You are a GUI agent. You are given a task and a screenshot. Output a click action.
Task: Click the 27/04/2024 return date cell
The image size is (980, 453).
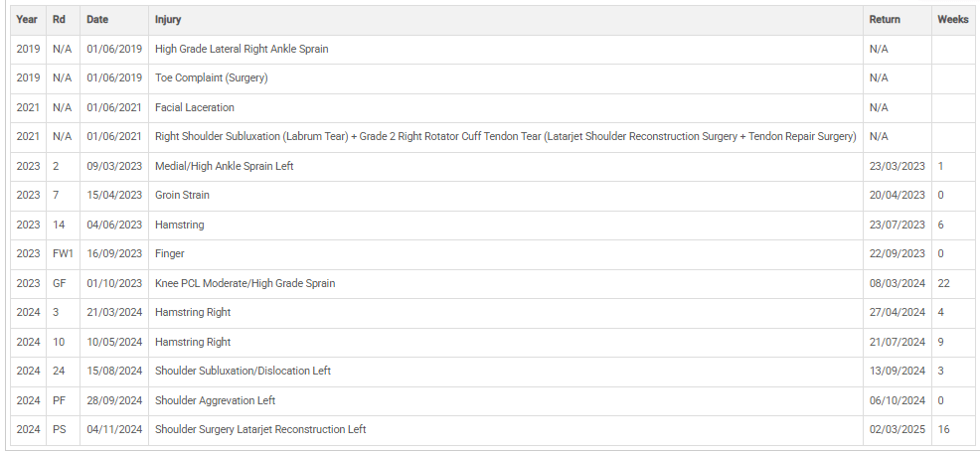pos(897,312)
